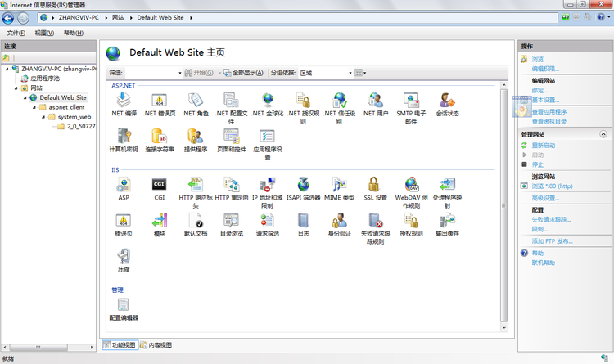Viewport: 614px width, 364px height.
Task: Open the 配置编辑器 icon
Action: (x=124, y=304)
